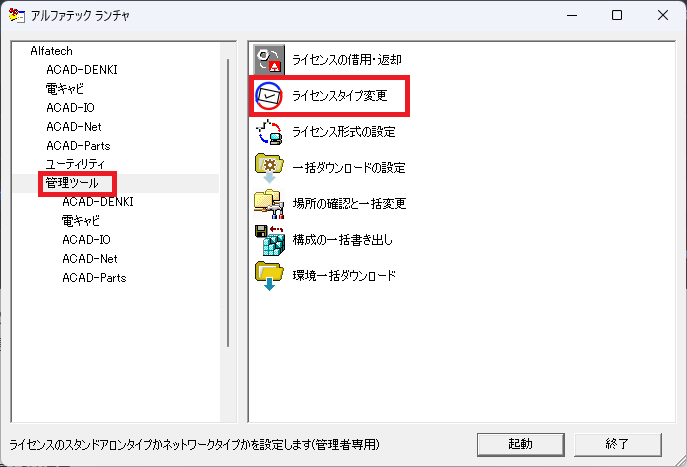Maximize the launcher window
The image size is (687, 467).
617,15
